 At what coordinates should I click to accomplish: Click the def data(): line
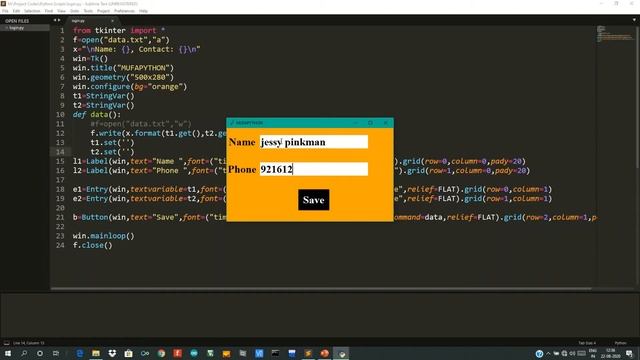(97, 115)
